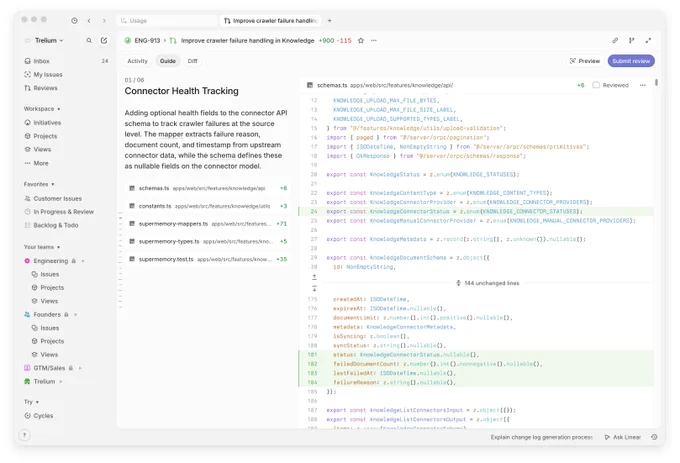This screenshot has width=680, height=463.
Task: Open Reviews in the sidebar
Action: 66,88
